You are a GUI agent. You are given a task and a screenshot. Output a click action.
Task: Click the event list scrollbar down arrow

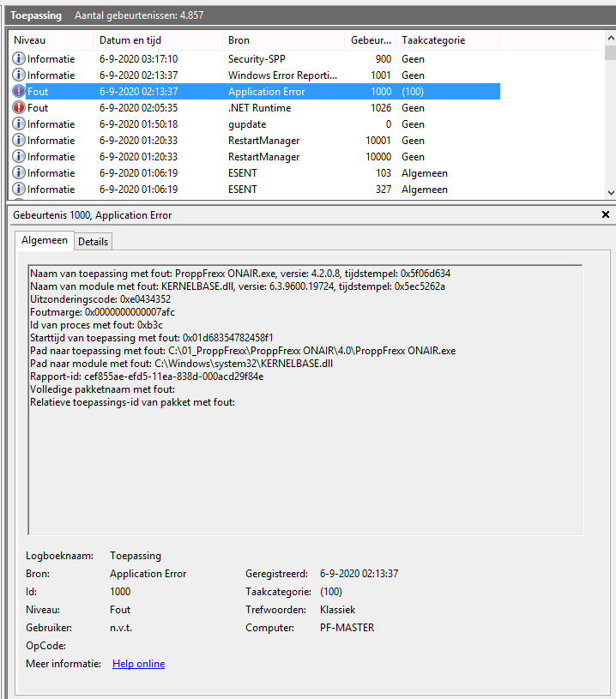610,193
